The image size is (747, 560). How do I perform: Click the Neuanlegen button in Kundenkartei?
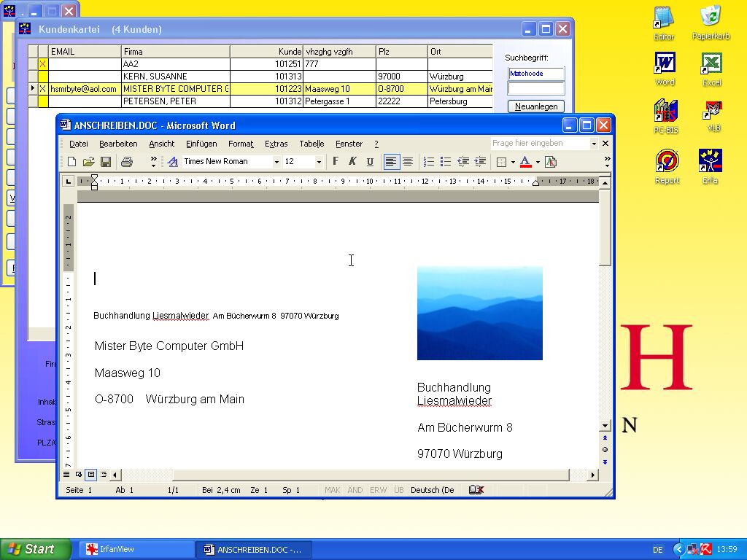coord(536,106)
